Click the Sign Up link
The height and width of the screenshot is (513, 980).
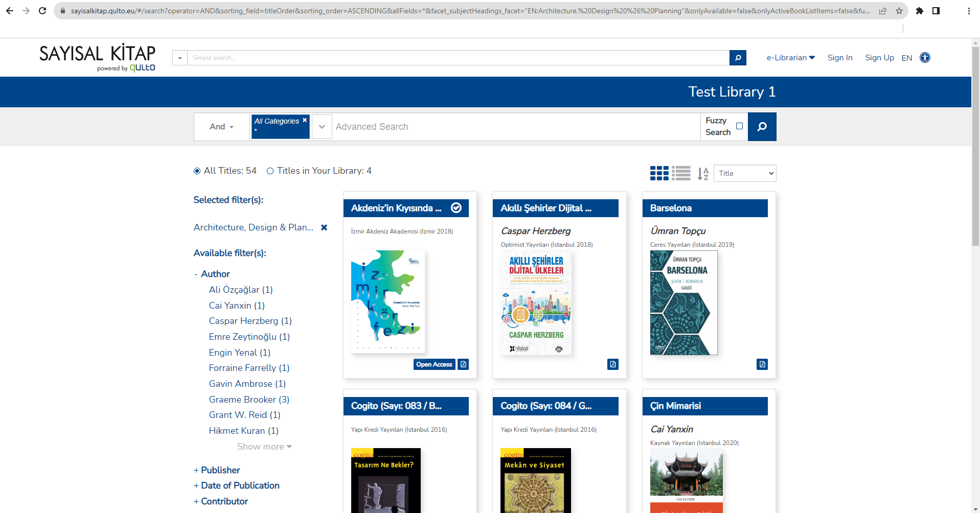click(x=879, y=58)
